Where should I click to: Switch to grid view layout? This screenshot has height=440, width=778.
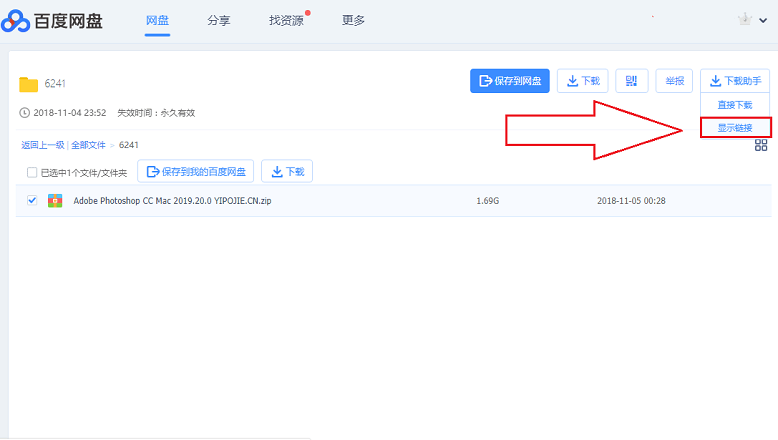tap(761, 146)
